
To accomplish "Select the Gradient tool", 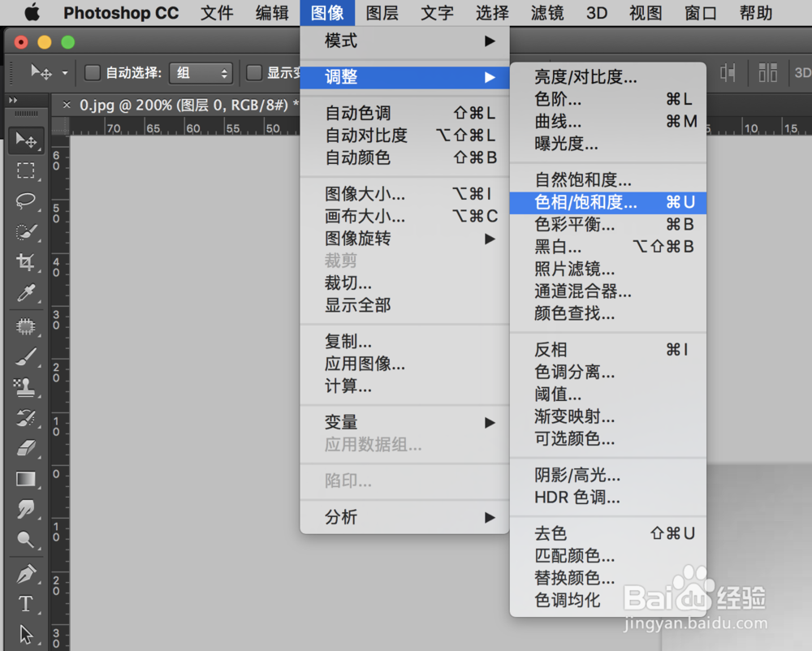I will coord(25,479).
